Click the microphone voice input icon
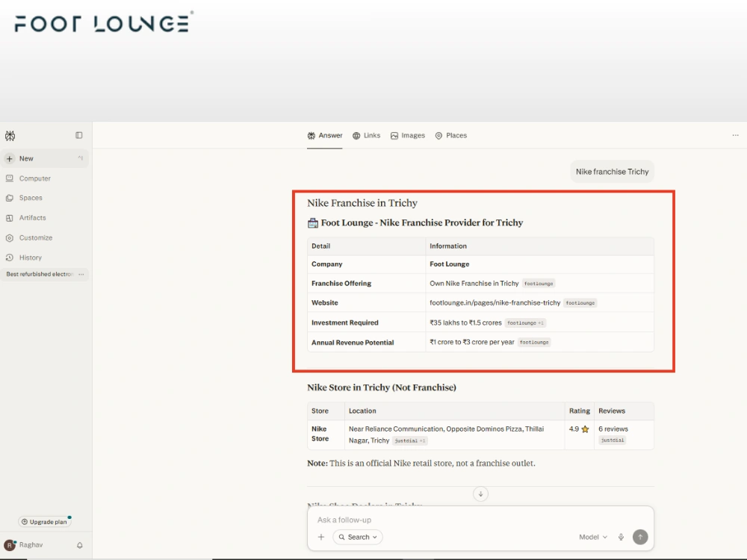This screenshot has height=560, width=747. pos(621,537)
